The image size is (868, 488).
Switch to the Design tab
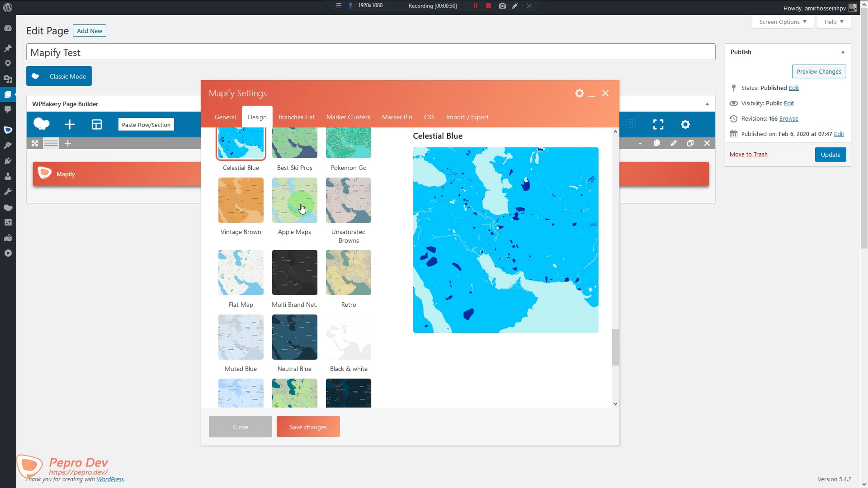(x=257, y=117)
